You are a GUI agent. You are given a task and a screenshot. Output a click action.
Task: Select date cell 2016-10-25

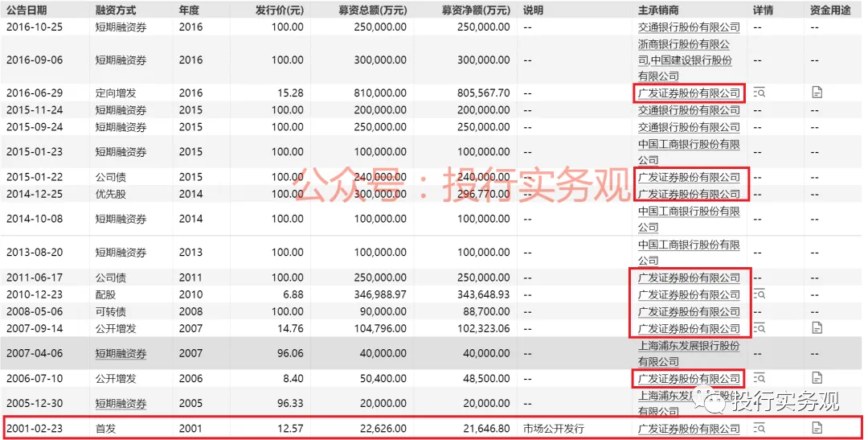[35, 27]
